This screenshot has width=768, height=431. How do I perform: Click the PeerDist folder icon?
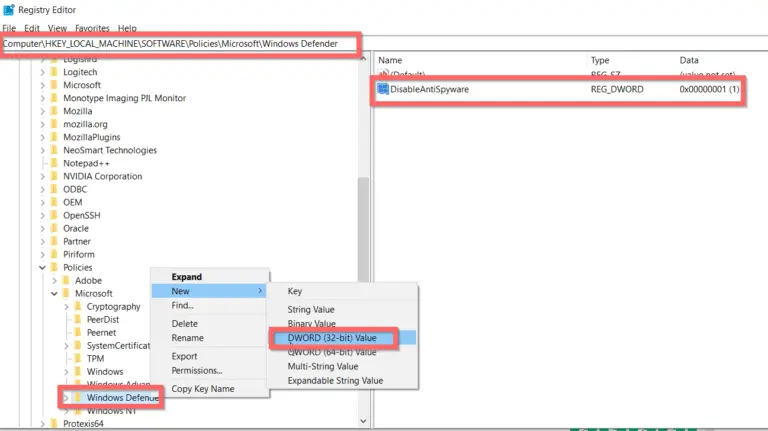pos(78,319)
